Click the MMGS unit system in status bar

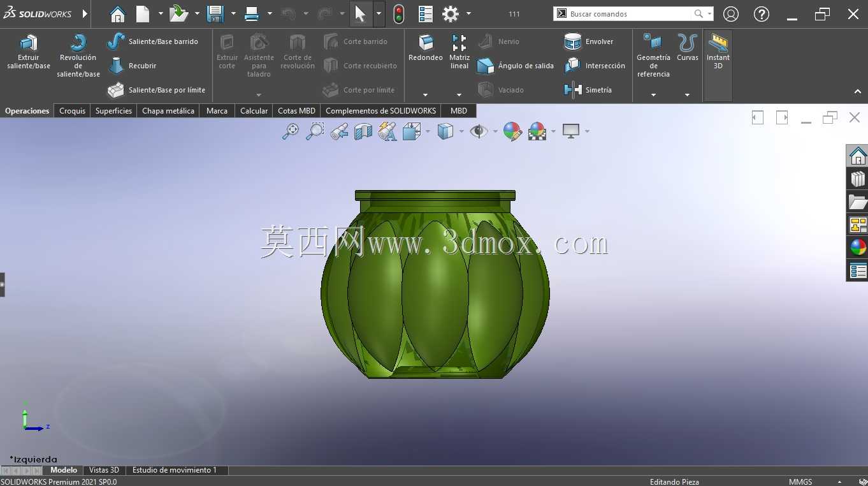tap(800, 482)
